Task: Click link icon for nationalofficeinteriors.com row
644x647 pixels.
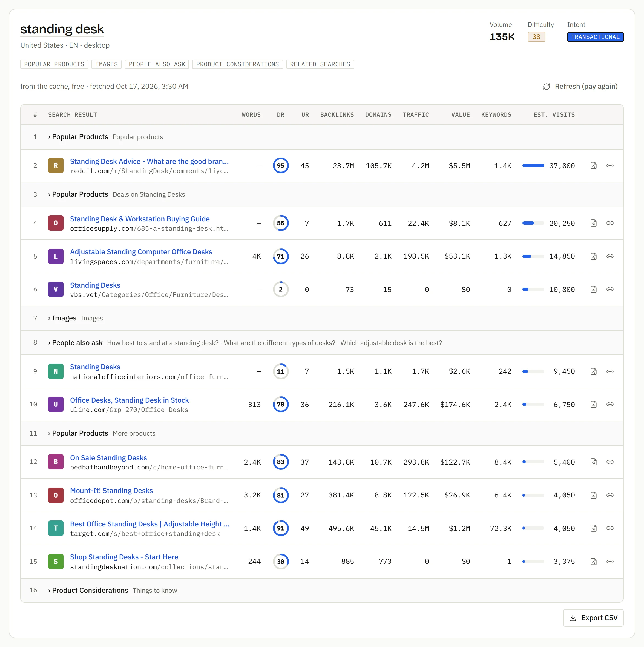Action: [x=610, y=371]
